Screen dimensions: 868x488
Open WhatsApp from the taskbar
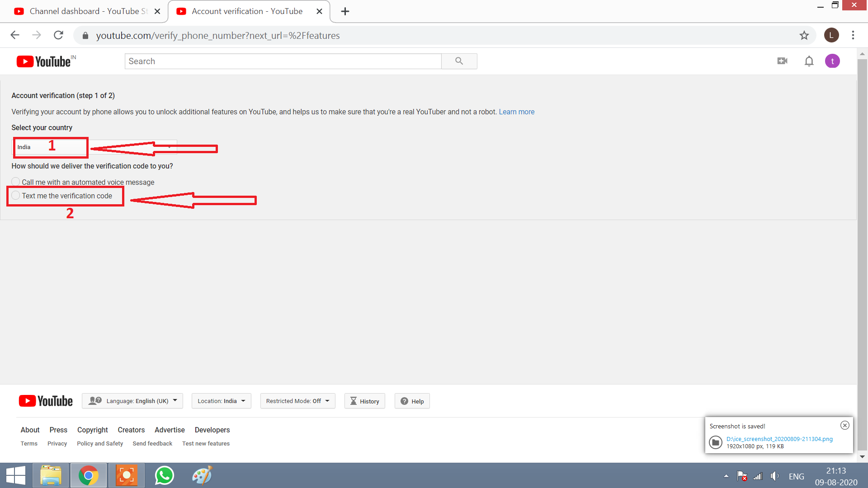pyautogui.click(x=164, y=475)
